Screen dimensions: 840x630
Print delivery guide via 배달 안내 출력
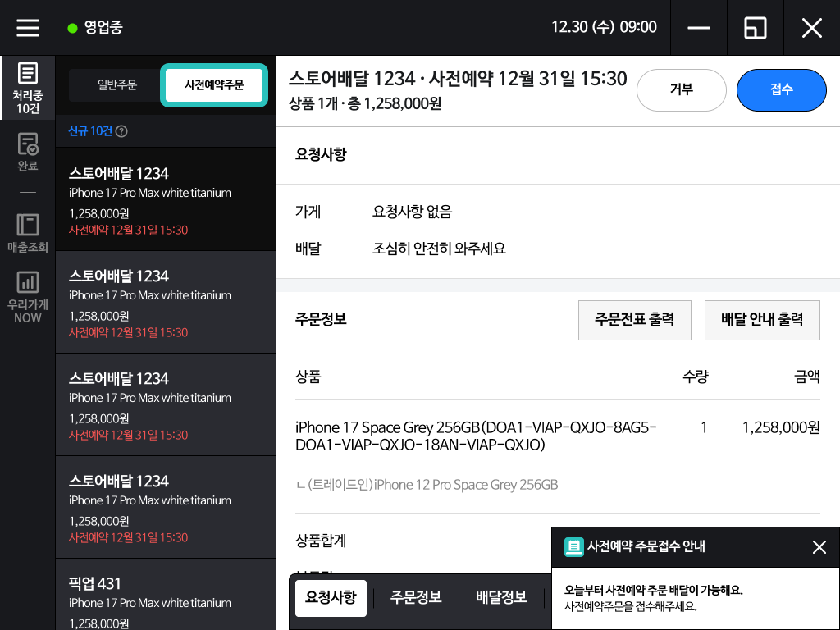click(x=762, y=321)
